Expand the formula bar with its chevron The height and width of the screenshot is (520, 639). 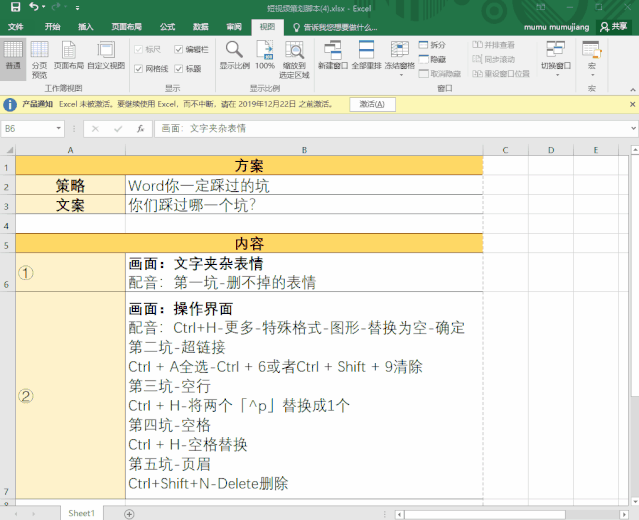coord(633,128)
